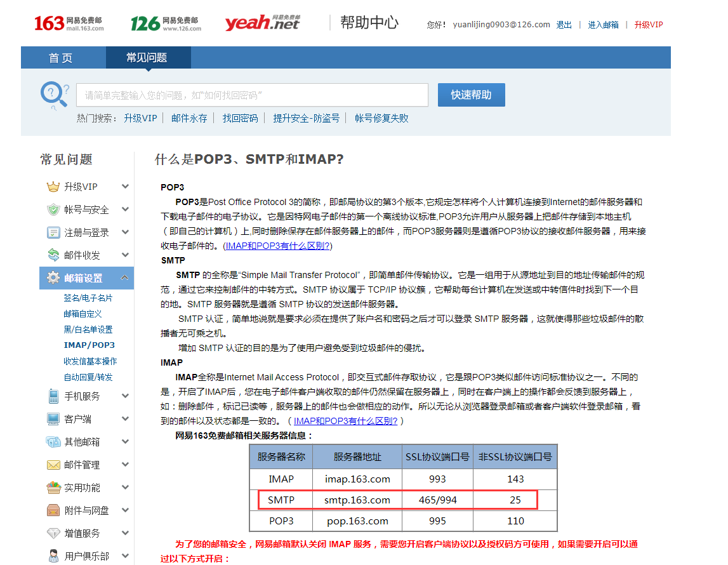728x565 pixels.
Task: Open IMAP和POP3有什么区别 link in POP3 section
Action: (x=277, y=246)
